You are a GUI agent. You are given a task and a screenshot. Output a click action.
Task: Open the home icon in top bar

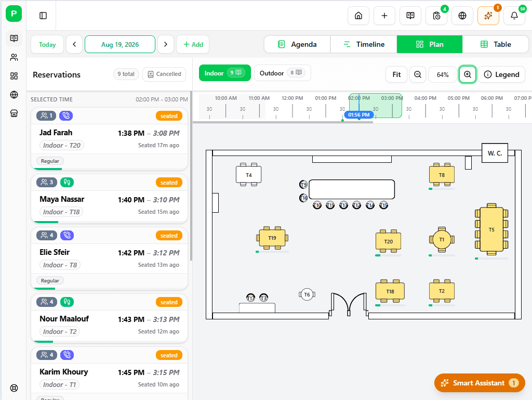[x=358, y=16]
